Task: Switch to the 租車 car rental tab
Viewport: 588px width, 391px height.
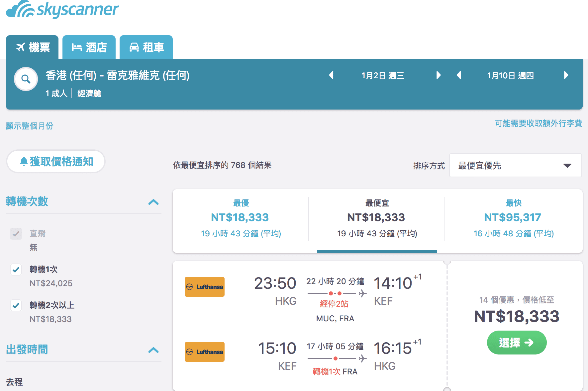Action: (146, 47)
